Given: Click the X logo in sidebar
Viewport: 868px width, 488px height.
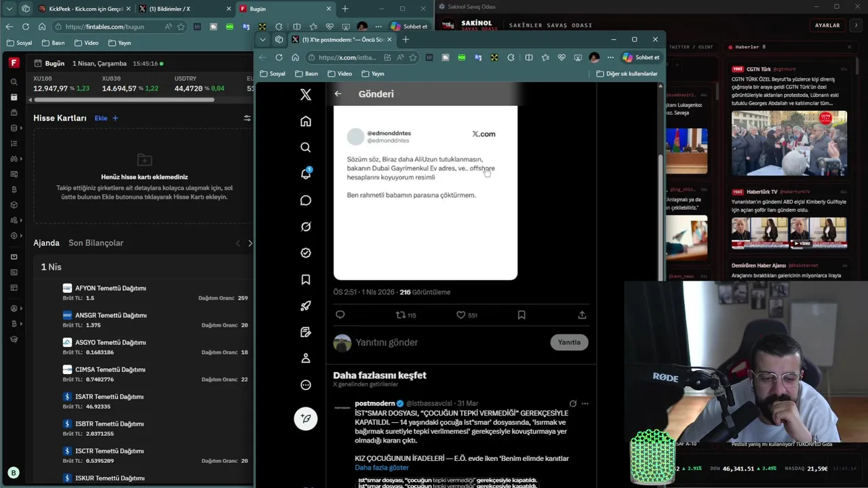Looking at the screenshot, I should 306,95.
